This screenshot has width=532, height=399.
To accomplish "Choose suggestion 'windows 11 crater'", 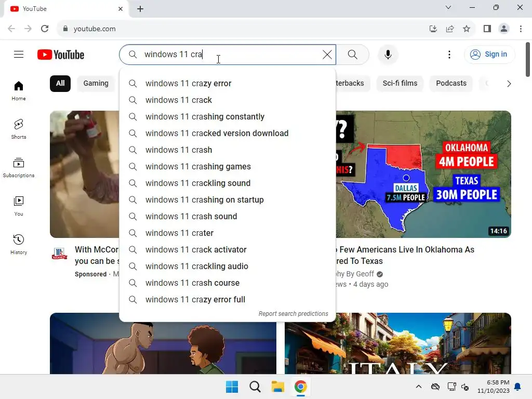I will (x=228, y=233).
